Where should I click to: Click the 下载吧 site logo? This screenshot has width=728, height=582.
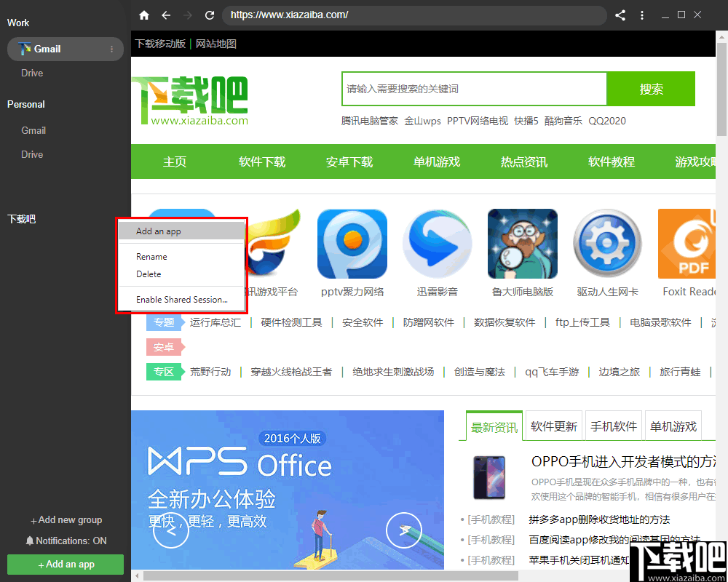pyautogui.click(x=190, y=100)
